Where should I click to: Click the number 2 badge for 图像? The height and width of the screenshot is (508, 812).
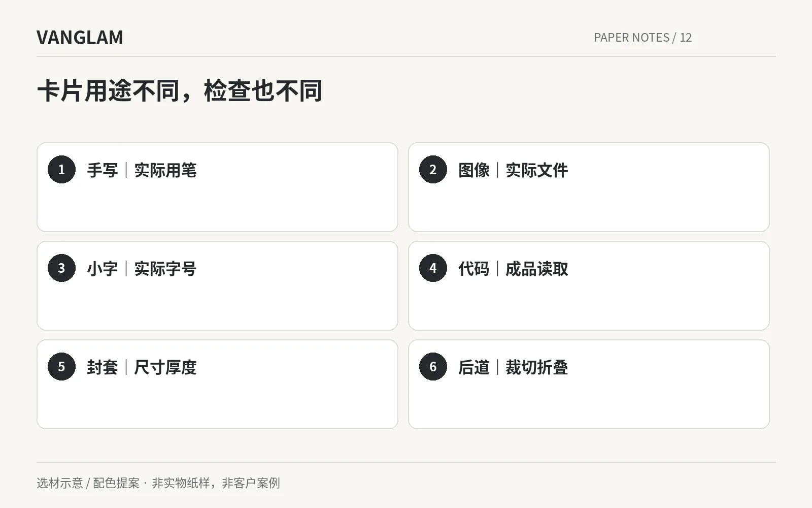click(x=433, y=170)
